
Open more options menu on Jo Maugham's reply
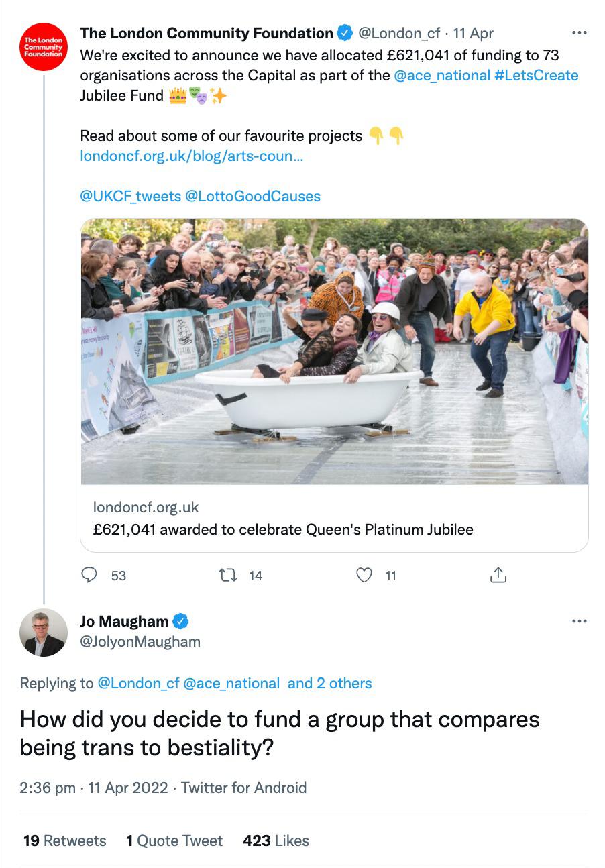579,621
